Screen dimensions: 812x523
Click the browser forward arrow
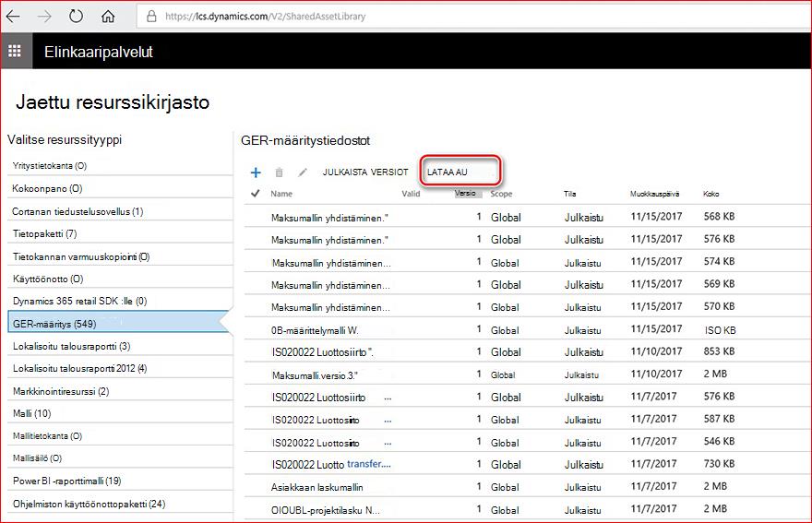44,16
